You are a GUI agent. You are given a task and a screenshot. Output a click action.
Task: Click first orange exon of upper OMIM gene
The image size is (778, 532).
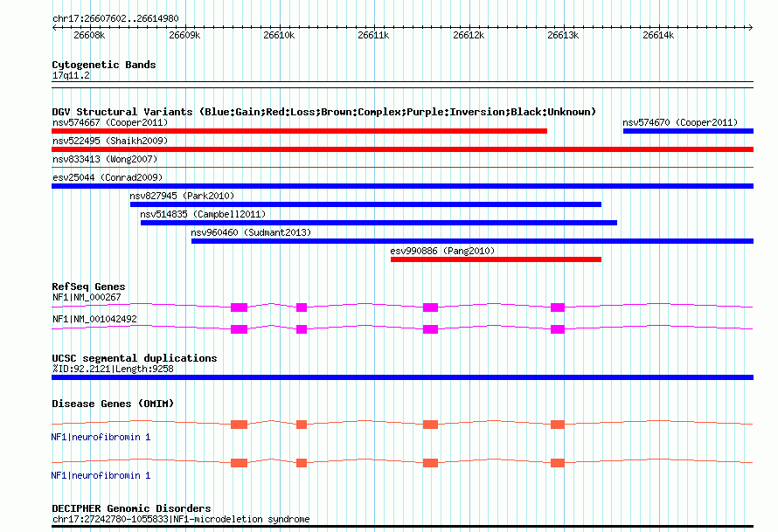point(240,425)
